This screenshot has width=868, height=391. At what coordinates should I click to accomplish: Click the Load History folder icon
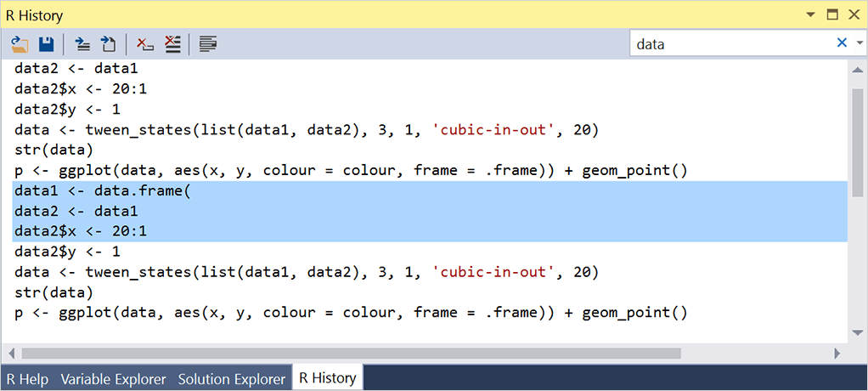pos(20,43)
